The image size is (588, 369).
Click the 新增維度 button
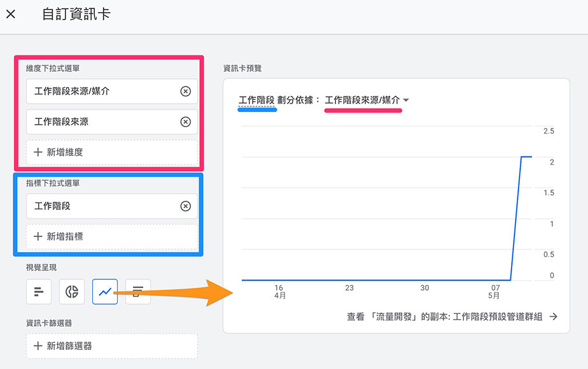point(112,153)
